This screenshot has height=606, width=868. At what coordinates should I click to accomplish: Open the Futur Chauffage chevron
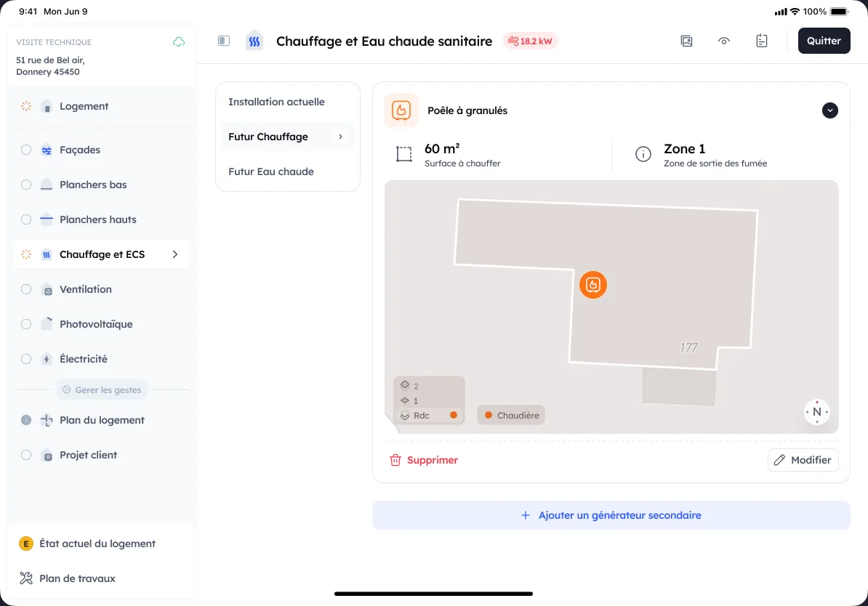coord(340,137)
